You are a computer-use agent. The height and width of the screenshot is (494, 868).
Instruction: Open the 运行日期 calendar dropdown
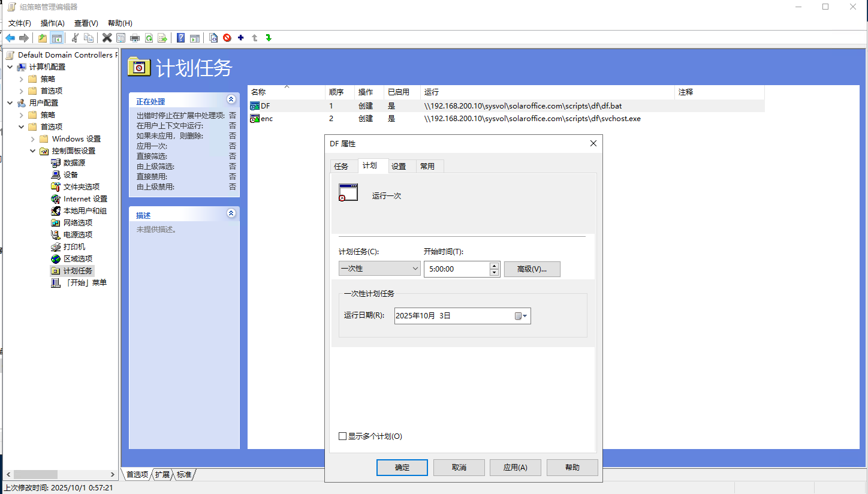pyautogui.click(x=521, y=316)
